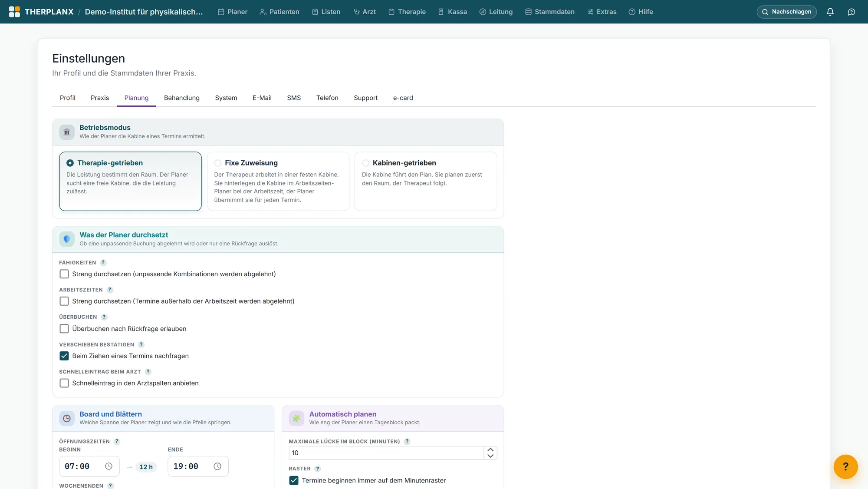Switch to the SMS tab
This screenshot has width=868, height=489.
294,98
